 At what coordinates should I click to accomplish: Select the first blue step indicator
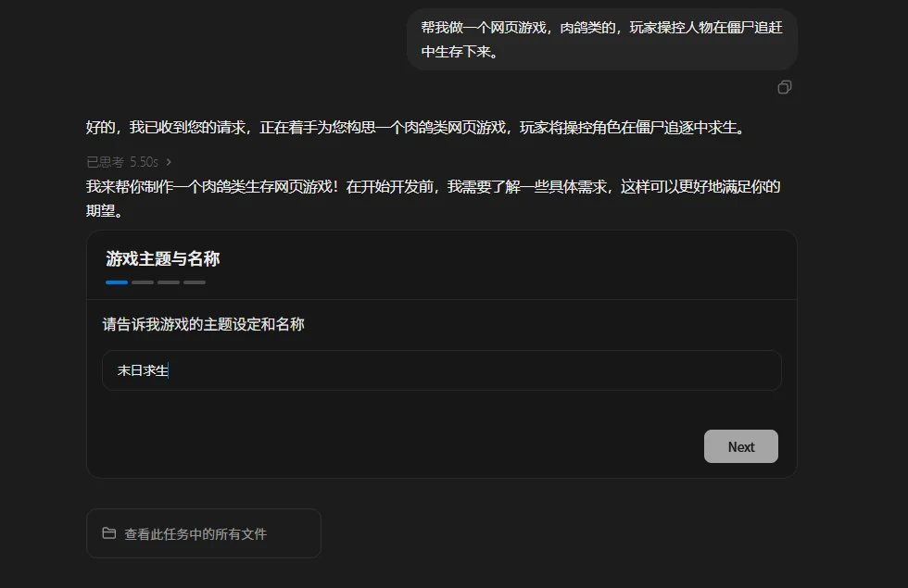point(117,281)
